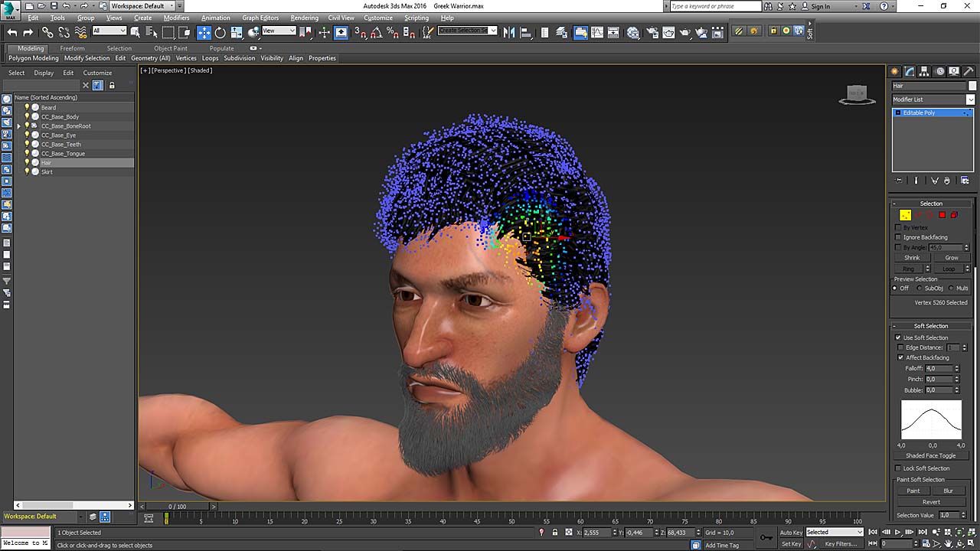Image resolution: width=980 pixels, height=551 pixels.
Task: Select Vertex sub-object level icon
Action: (906, 215)
